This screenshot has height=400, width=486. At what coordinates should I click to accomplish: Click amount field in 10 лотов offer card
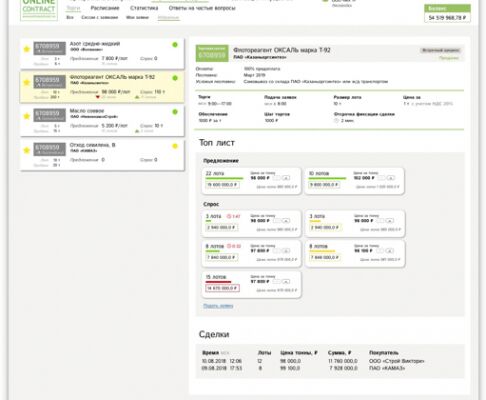(324, 184)
